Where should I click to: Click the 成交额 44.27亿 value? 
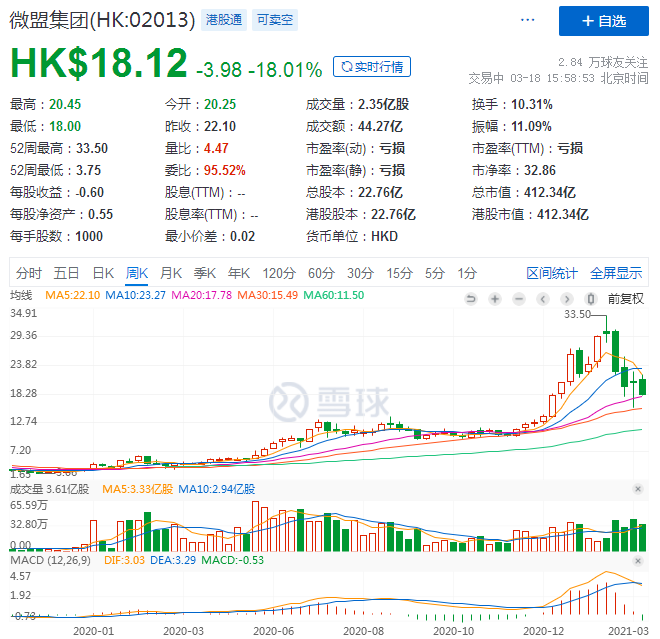coord(380,126)
